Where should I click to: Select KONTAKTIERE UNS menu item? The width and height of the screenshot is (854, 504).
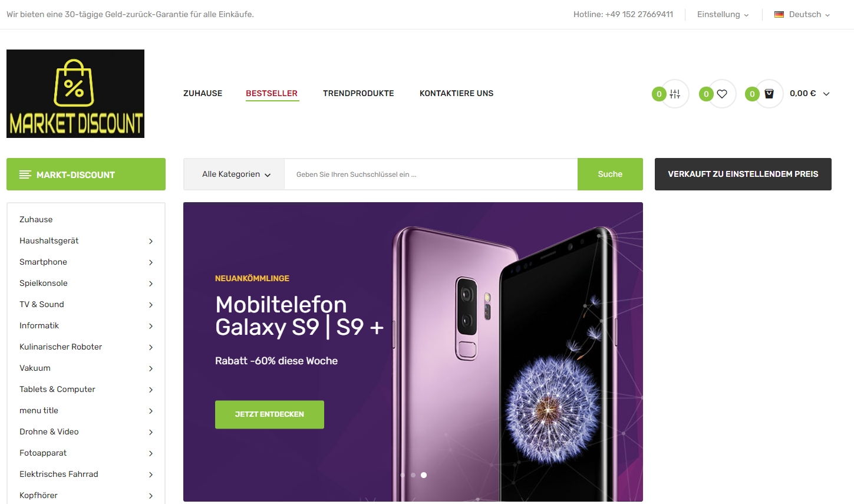coord(457,93)
